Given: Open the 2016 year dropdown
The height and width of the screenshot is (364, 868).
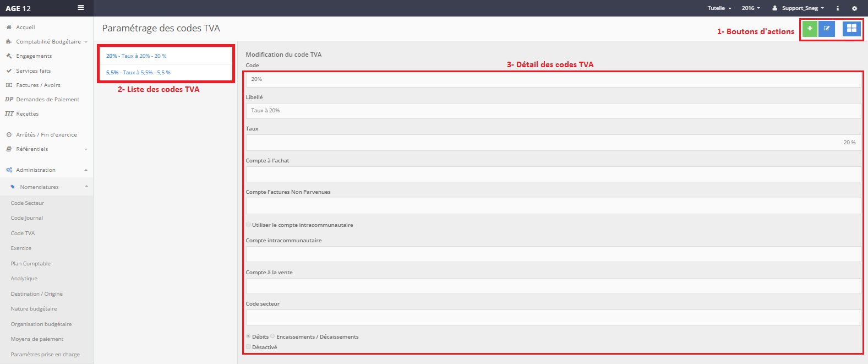Looking at the screenshot, I should click(x=750, y=8).
